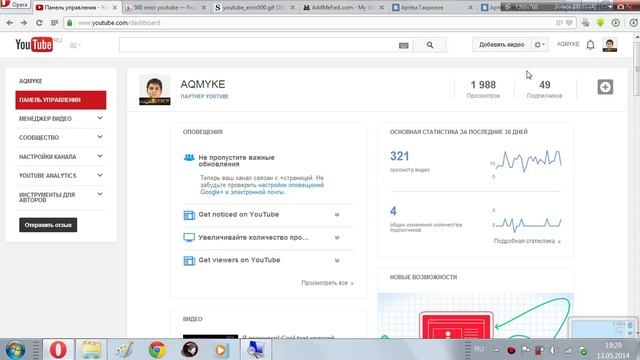Open the media player icon in taskbar
This screenshot has height=360, width=640.
click(x=222, y=350)
